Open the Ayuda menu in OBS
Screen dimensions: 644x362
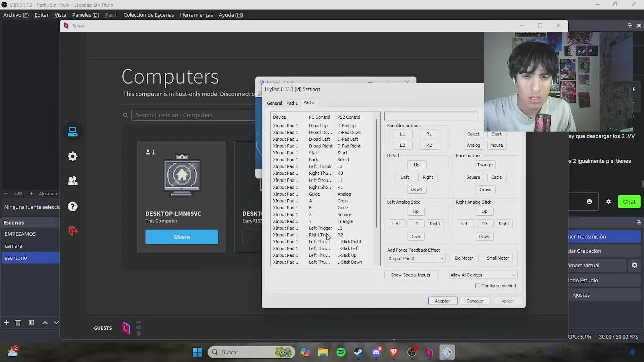231,15
